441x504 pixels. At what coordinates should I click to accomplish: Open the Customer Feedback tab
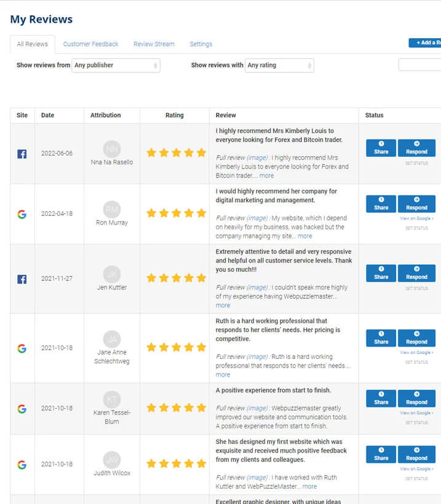coord(90,44)
